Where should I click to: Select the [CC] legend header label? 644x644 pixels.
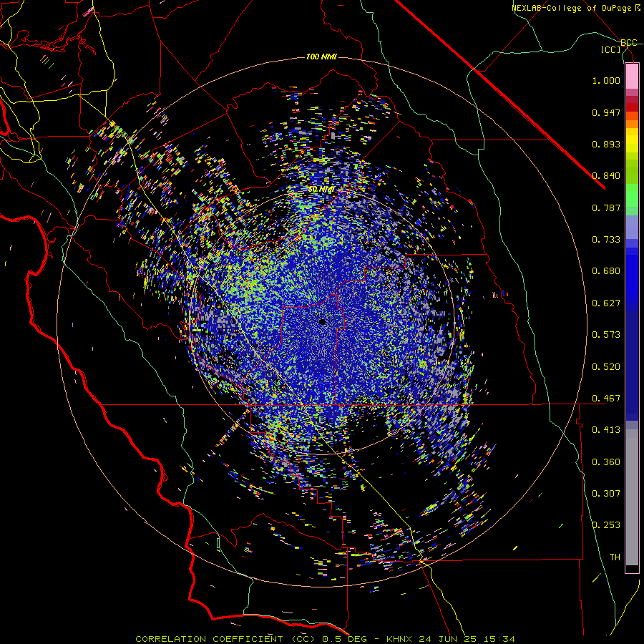tap(611, 49)
